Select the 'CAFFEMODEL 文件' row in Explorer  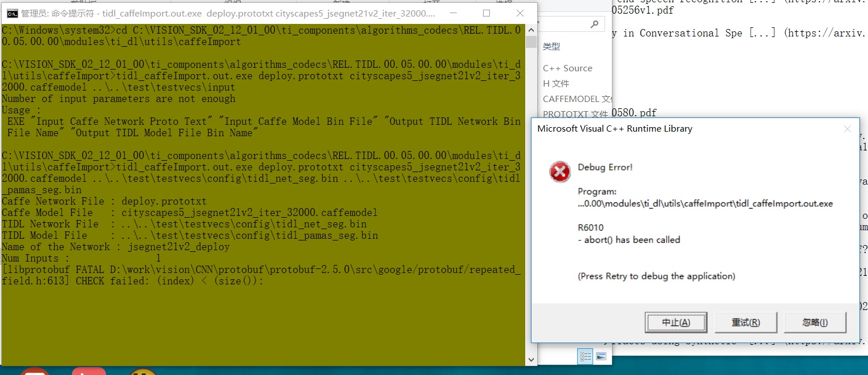(x=577, y=99)
